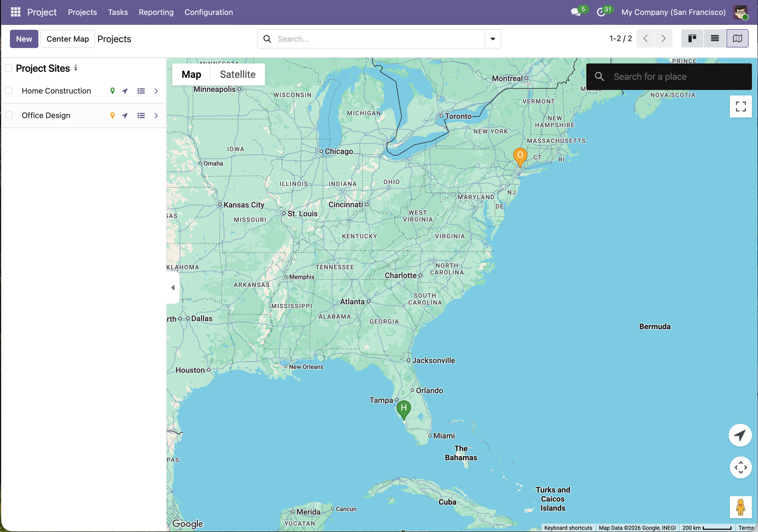The image size is (758, 532).
Task: Open the Reporting menu
Action: (x=156, y=12)
